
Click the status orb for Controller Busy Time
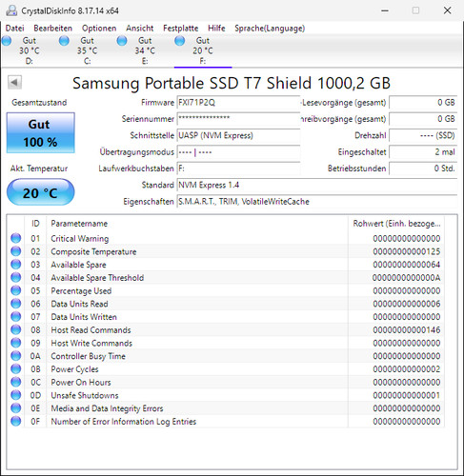tap(16, 356)
